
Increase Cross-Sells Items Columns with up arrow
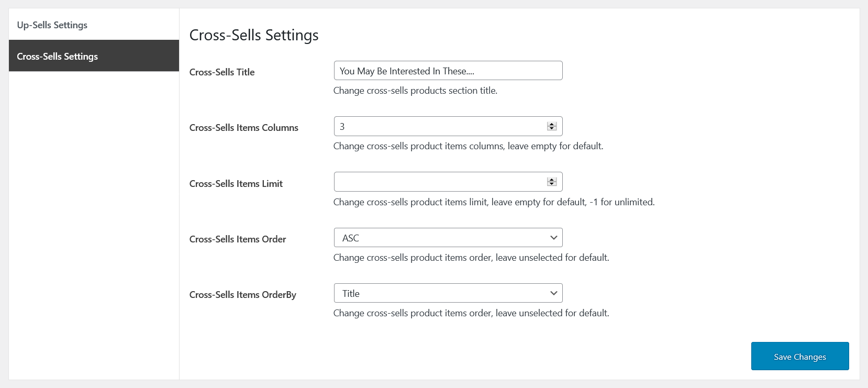[x=552, y=124]
